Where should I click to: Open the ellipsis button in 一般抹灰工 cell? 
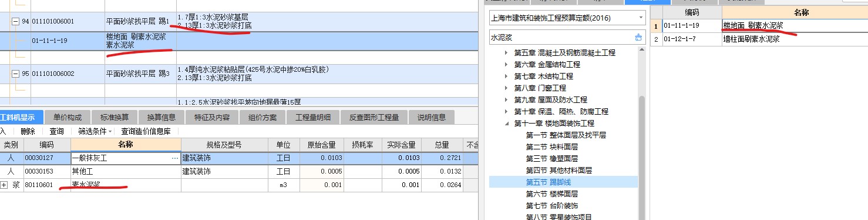(174, 158)
